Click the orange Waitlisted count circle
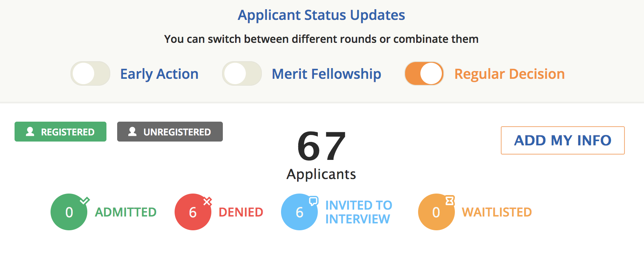This screenshot has width=644, height=254. (x=436, y=212)
